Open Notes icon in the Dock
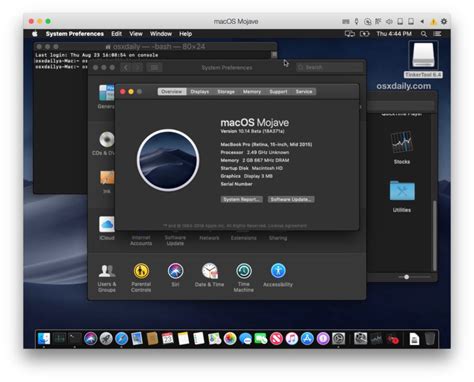The height and width of the screenshot is (382, 474). coord(183,339)
